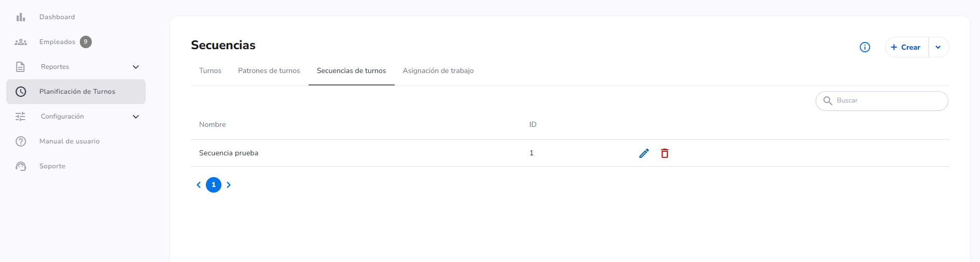980x262 pixels.
Task: Focus the Buscar search field
Action: (x=882, y=101)
